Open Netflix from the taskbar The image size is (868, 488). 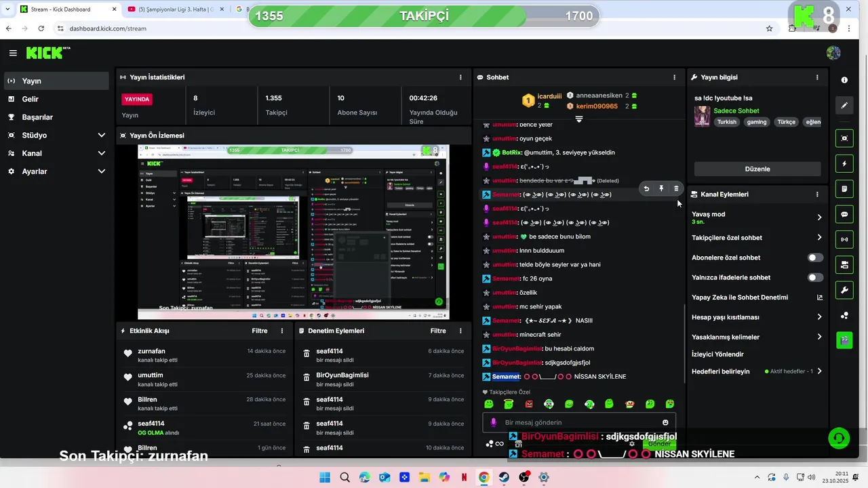(x=464, y=477)
